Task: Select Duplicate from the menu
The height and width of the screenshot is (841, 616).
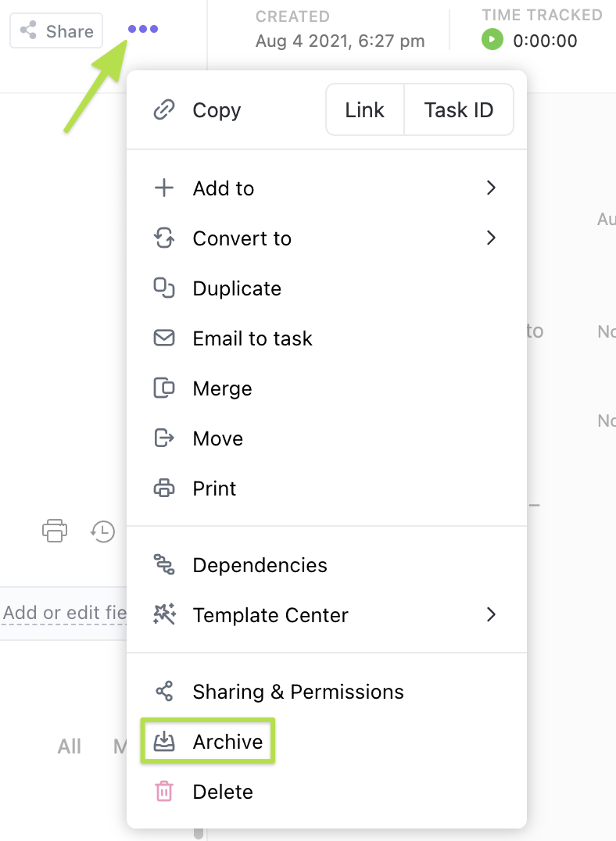Action: pos(237,288)
